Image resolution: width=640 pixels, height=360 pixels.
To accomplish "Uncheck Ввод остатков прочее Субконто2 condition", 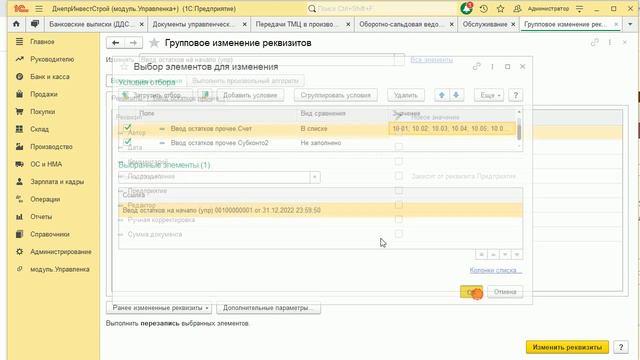I will point(127,142).
